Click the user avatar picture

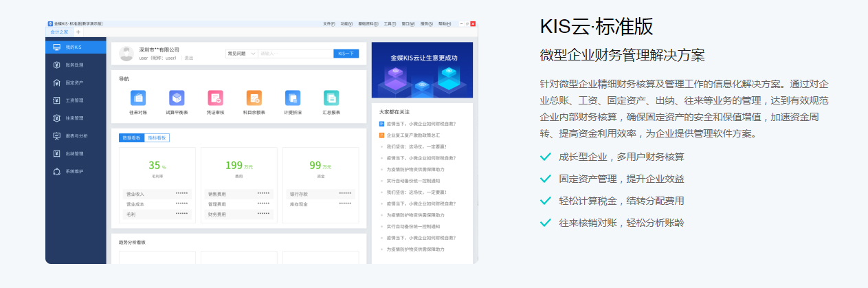[x=126, y=54]
